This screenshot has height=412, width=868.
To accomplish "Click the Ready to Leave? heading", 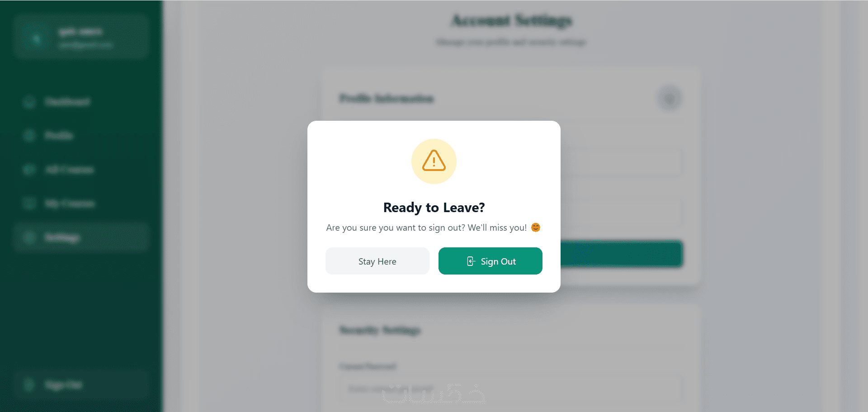I will click(x=434, y=208).
